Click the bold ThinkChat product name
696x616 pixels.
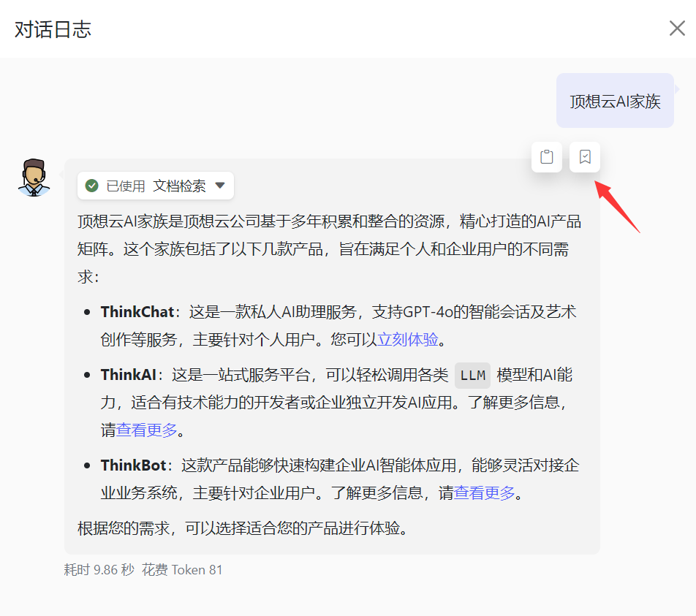click(x=137, y=312)
